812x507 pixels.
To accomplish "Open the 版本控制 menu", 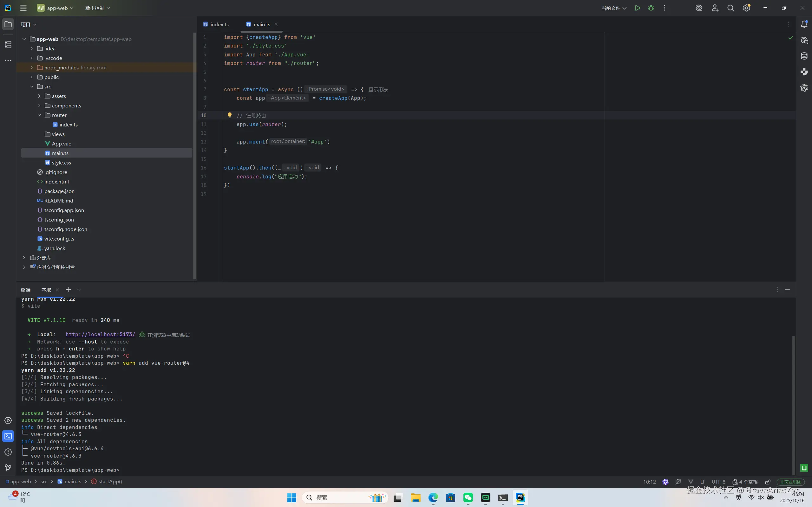I will pyautogui.click(x=97, y=8).
